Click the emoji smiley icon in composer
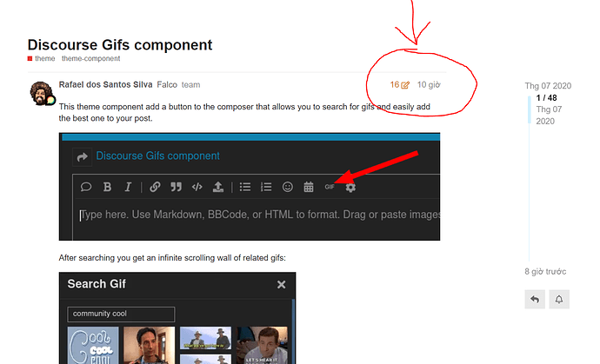The image size is (600, 364). coord(287,187)
